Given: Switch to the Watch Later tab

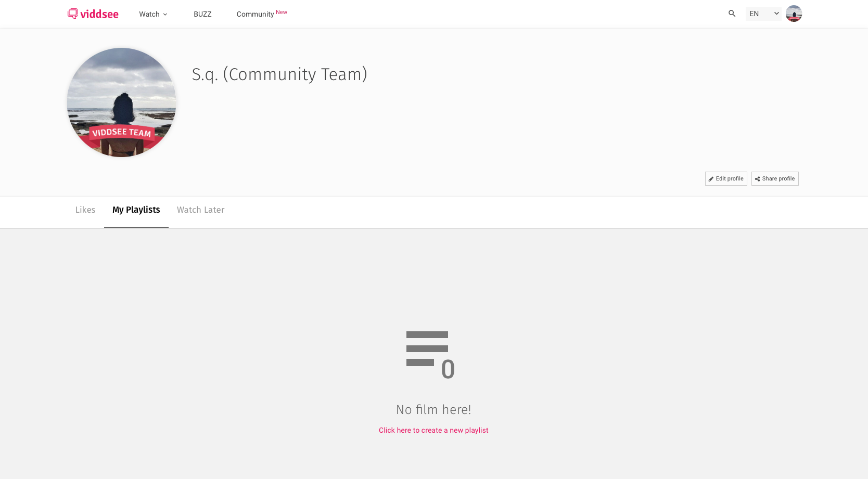Looking at the screenshot, I should pos(201,210).
